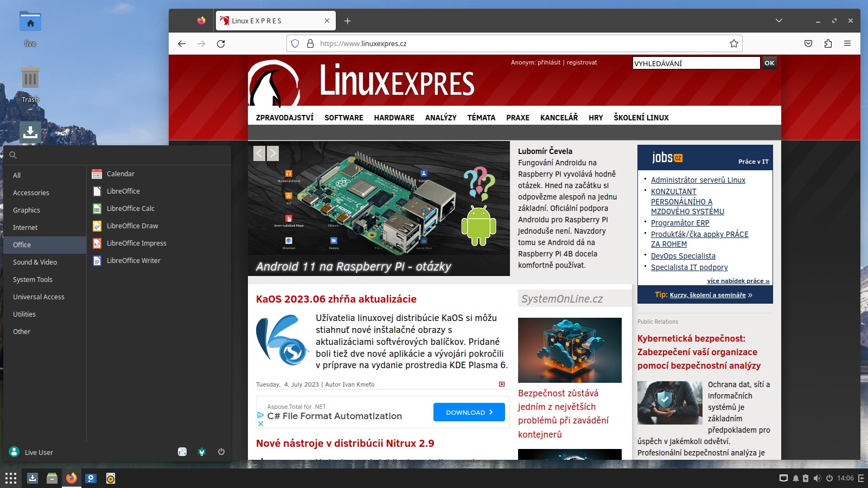This screenshot has height=488, width=868.
Task: Click the přihlásit login link
Action: [x=549, y=62]
